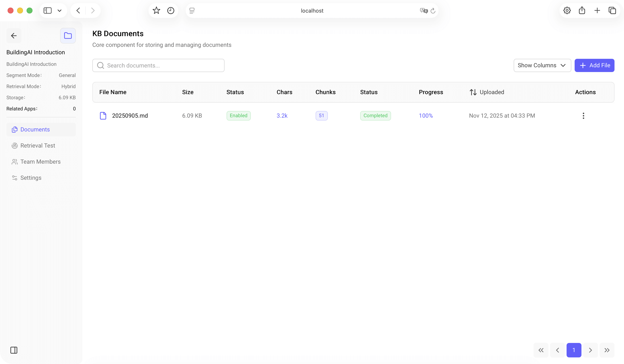This screenshot has width=624, height=364.
Task: Open browser history clock icon
Action: pos(171,11)
